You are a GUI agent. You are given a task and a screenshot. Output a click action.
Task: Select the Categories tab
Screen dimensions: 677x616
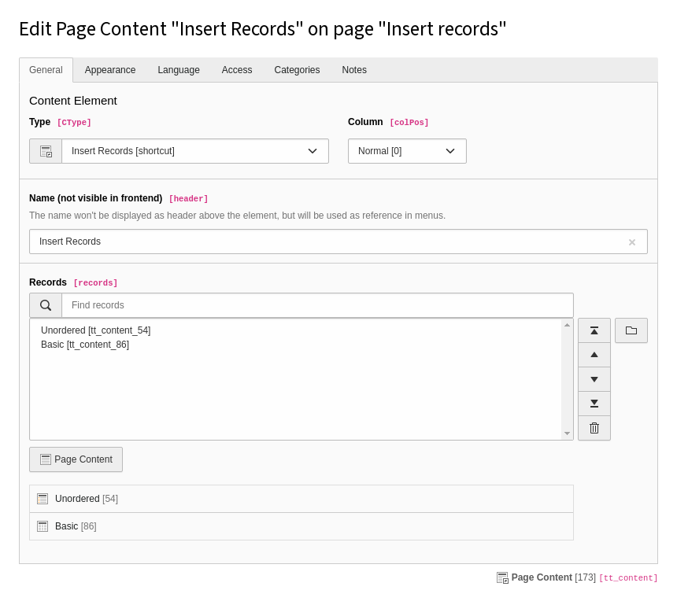[x=297, y=70]
